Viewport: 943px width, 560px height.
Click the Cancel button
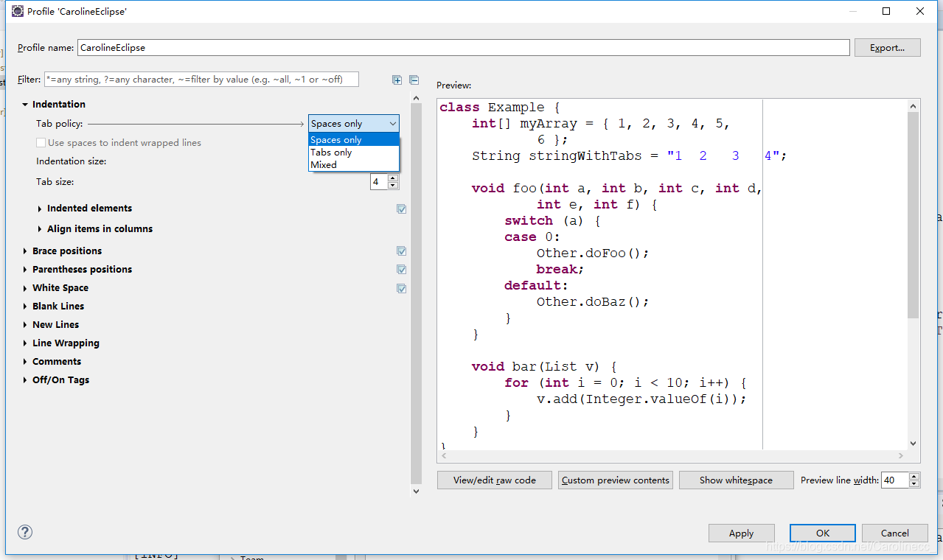(x=894, y=533)
